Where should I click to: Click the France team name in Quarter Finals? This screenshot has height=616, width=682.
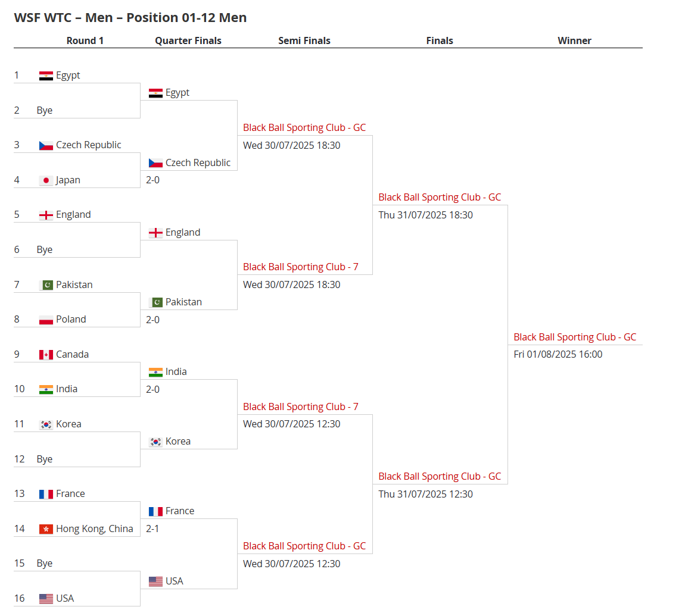[180, 511]
